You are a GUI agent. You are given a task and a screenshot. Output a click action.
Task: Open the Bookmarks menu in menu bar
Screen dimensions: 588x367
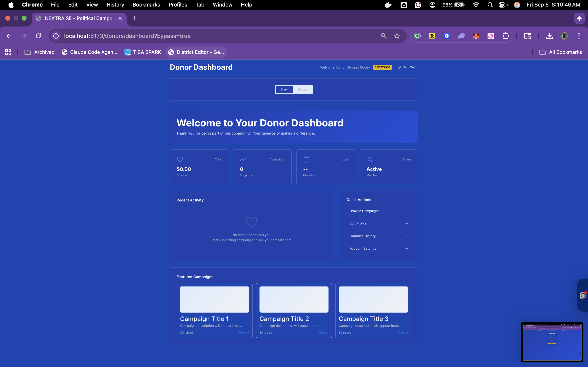(146, 5)
